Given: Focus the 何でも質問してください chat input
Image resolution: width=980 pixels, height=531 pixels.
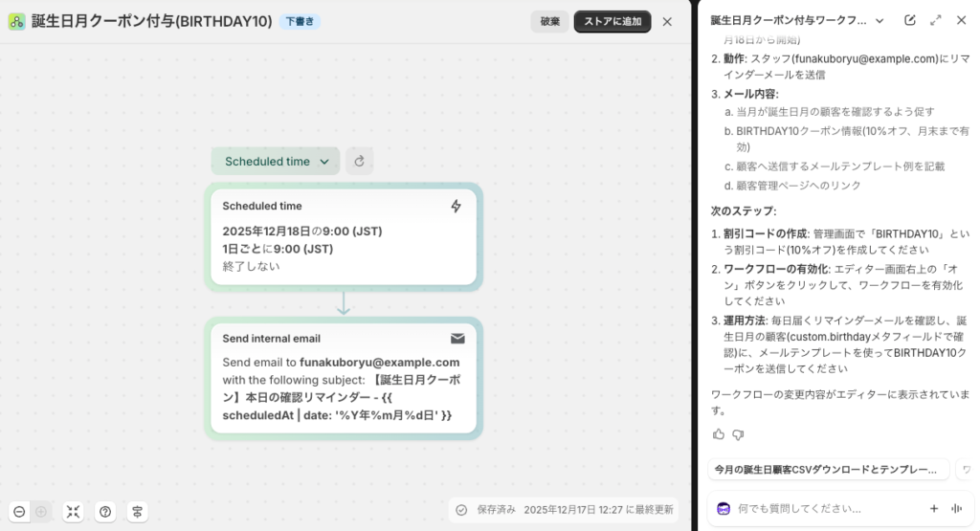Looking at the screenshot, I should point(823,508).
